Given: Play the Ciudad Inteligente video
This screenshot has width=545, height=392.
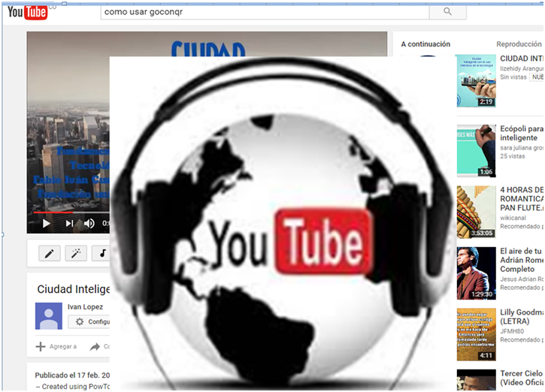Looking at the screenshot, I should click(46, 223).
